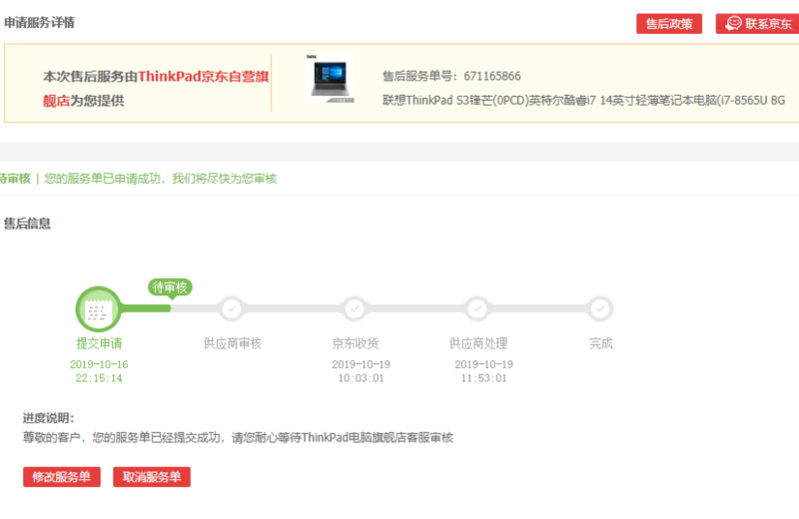Click the green progress bar segment
Screen dimensions: 799x519
(x=146, y=309)
